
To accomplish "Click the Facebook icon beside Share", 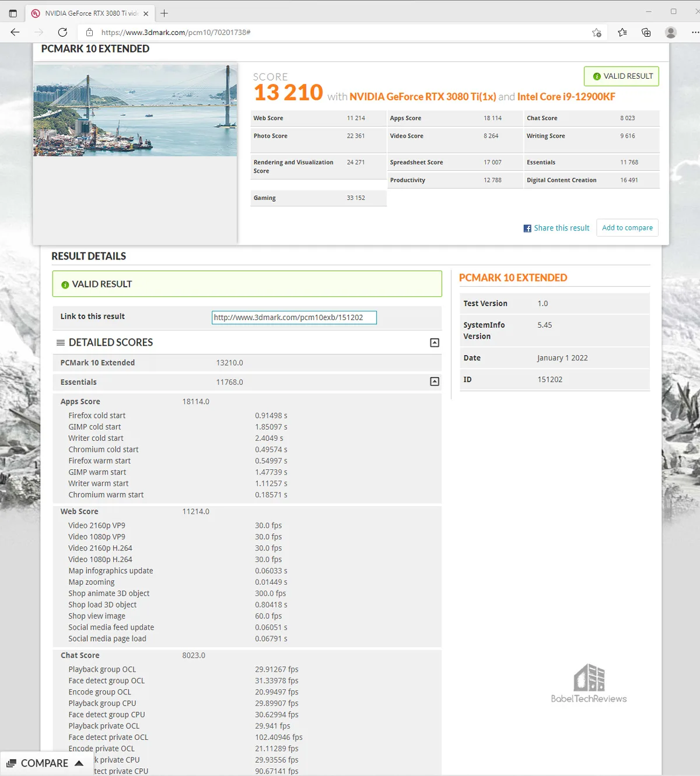I will [x=527, y=229].
